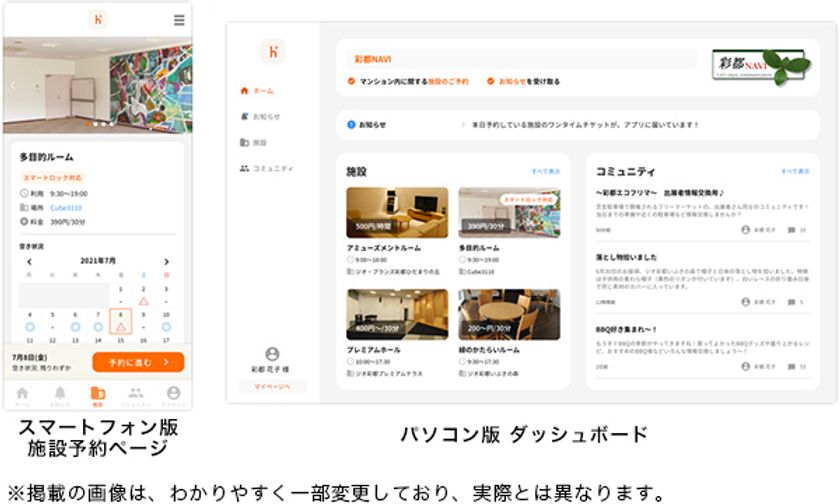Open the 彩都エコフリマ community post title

click(660, 193)
